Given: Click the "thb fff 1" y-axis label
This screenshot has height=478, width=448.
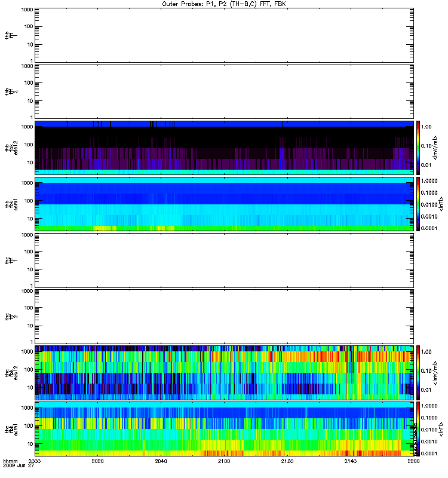Looking at the screenshot, I should (11, 35).
